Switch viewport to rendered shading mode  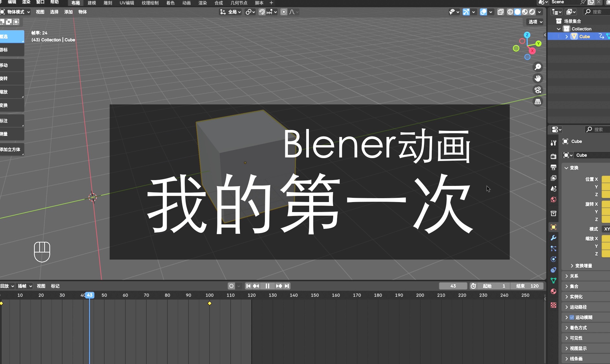pos(532,12)
